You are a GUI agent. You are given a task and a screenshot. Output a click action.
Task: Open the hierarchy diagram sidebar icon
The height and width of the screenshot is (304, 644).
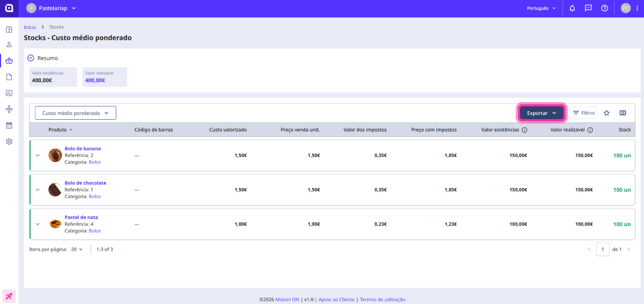[9, 109]
